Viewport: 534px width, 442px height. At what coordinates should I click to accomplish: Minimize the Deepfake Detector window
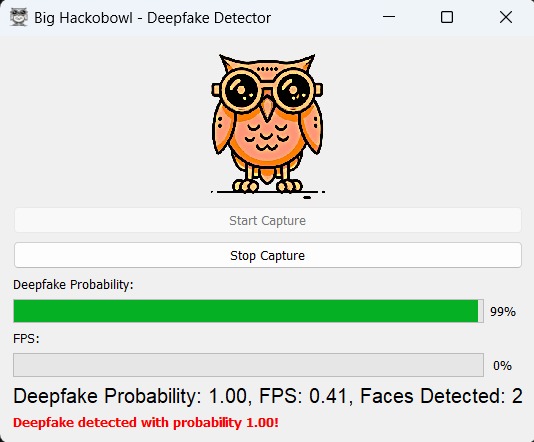tap(389, 17)
